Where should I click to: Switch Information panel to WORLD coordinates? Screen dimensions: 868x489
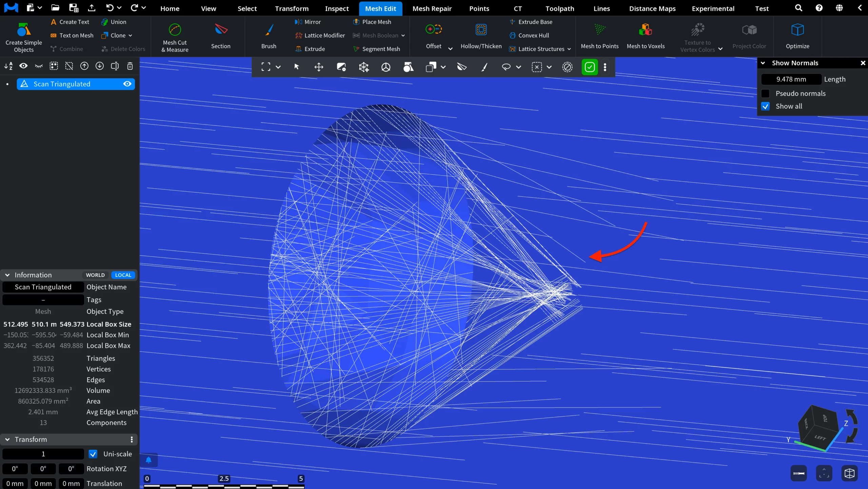95,275
